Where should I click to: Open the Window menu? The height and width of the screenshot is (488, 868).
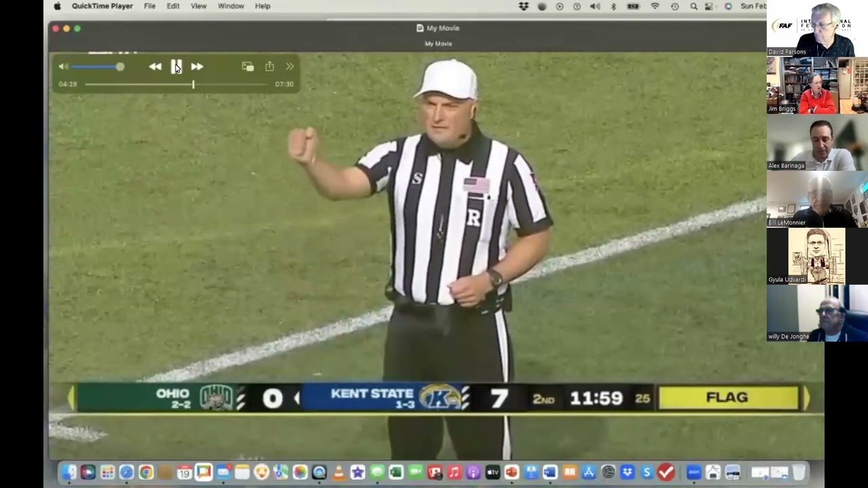tap(231, 6)
